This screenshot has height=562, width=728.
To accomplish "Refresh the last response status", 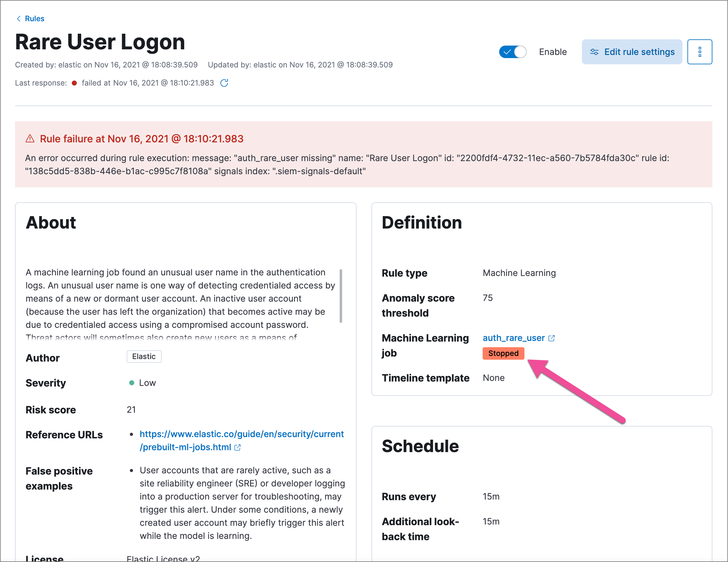I will (224, 83).
